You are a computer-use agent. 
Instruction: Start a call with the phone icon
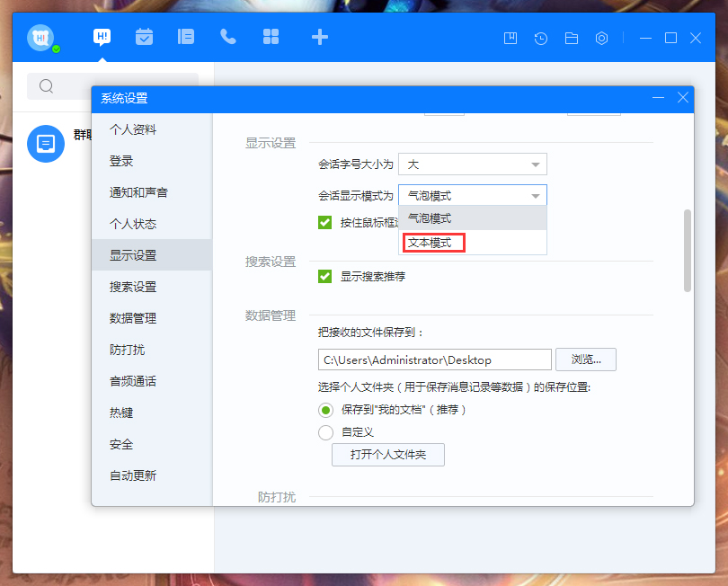227,37
